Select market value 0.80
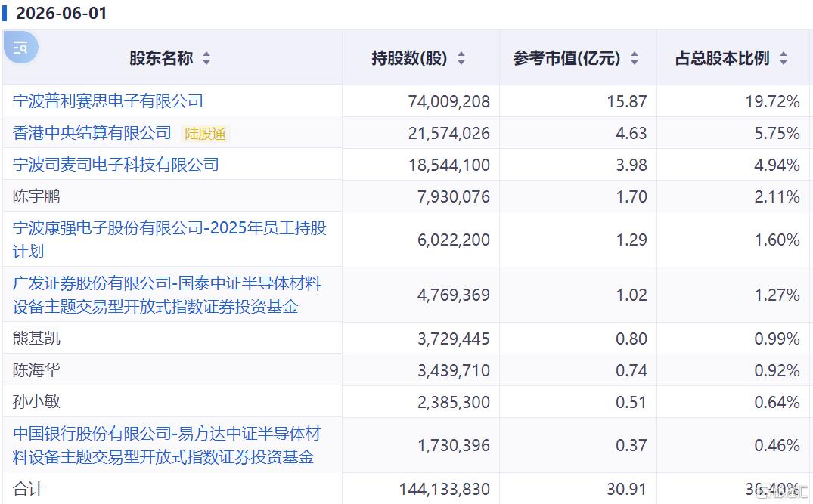This screenshot has height=504, width=813. click(x=631, y=339)
